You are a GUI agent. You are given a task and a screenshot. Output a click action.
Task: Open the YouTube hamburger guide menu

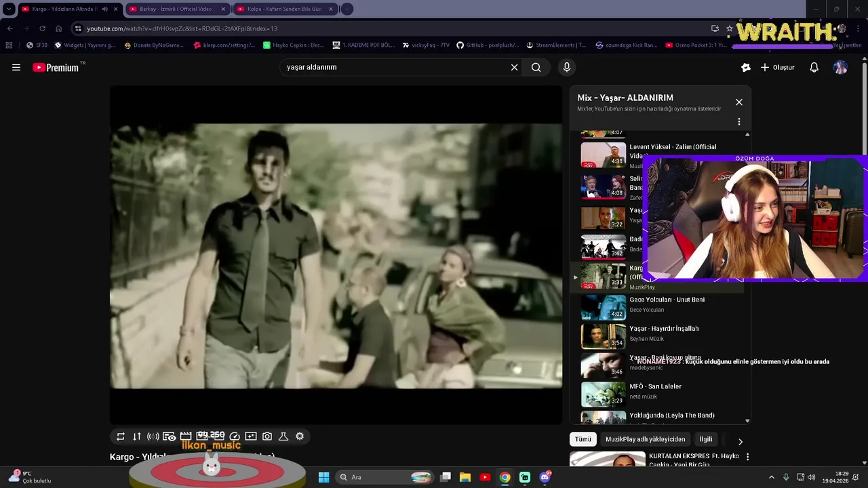click(x=16, y=67)
